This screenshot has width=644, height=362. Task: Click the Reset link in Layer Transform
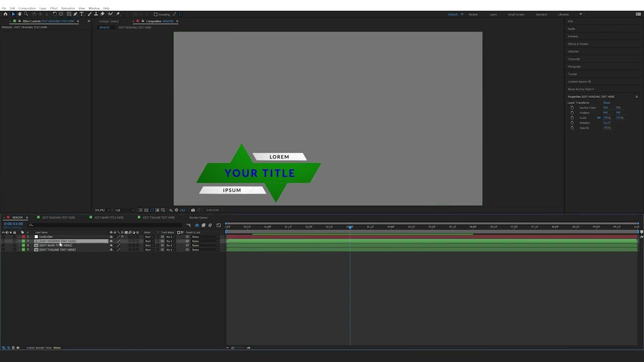[x=607, y=103]
